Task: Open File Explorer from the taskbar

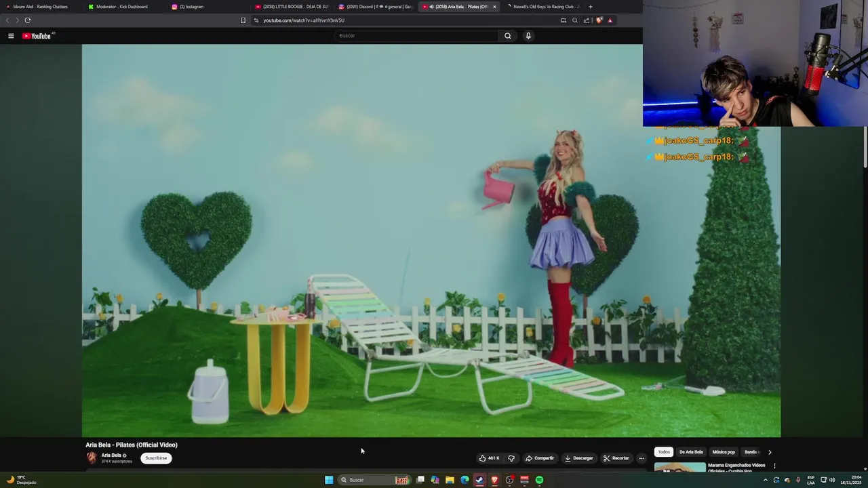Action: 450,480
